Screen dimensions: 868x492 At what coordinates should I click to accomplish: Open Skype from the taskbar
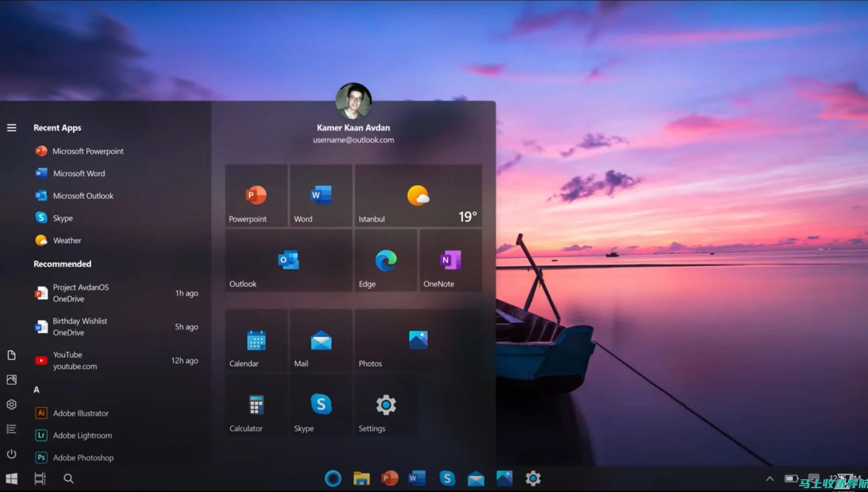[447, 478]
